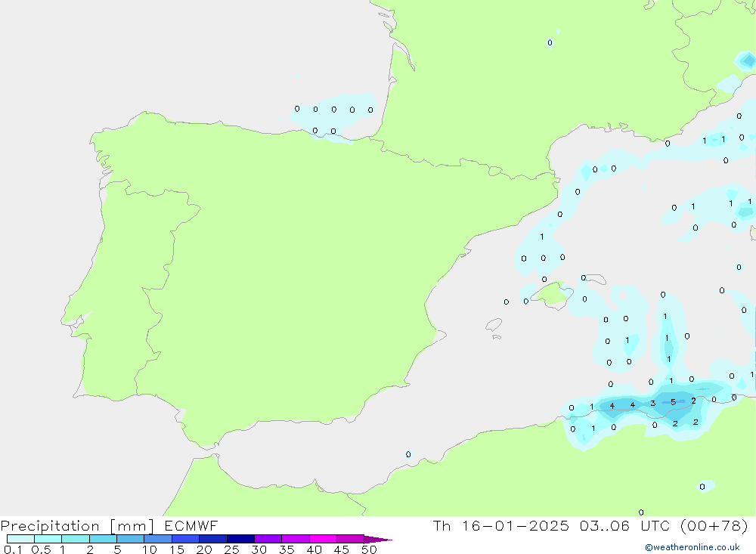Viewport: 756px width, 554px height.
Task: Click the 25 label on the legend
Action: pos(231,549)
